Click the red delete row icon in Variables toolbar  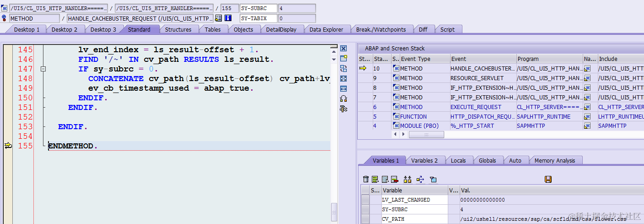pyautogui.click(x=395, y=179)
